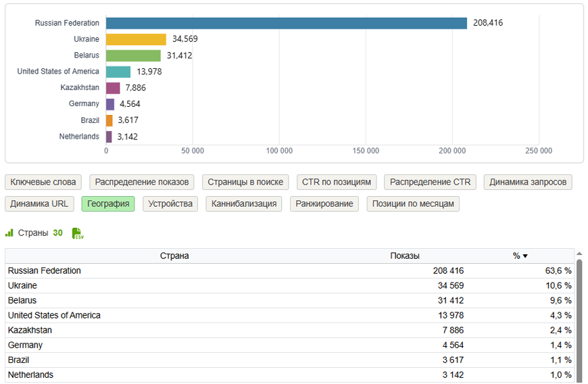Viewport: 588px width, 384px height.
Task: Click the yellow Ukraine chart bar
Action: 136,39
